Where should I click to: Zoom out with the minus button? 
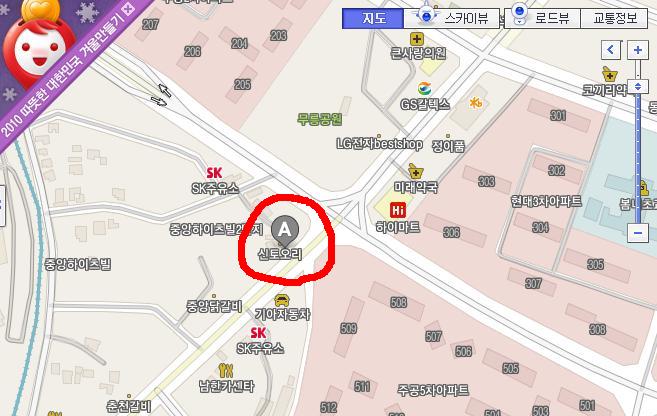(638, 233)
